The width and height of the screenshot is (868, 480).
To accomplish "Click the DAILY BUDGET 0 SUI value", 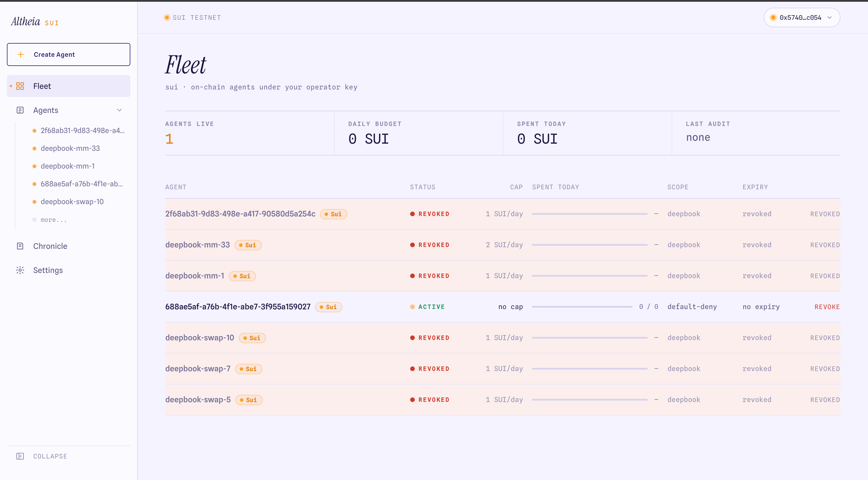I will 368,139.
